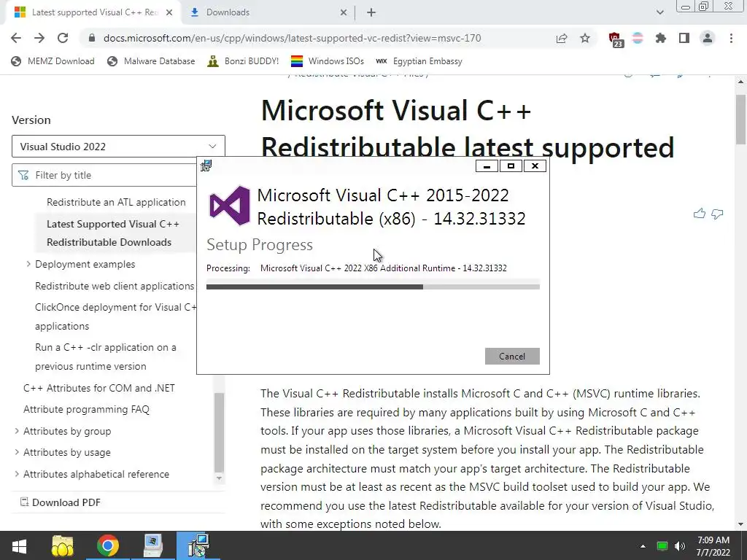Click the thumbs up feedback icon
Screen dimensions: 747x560
(700, 214)
